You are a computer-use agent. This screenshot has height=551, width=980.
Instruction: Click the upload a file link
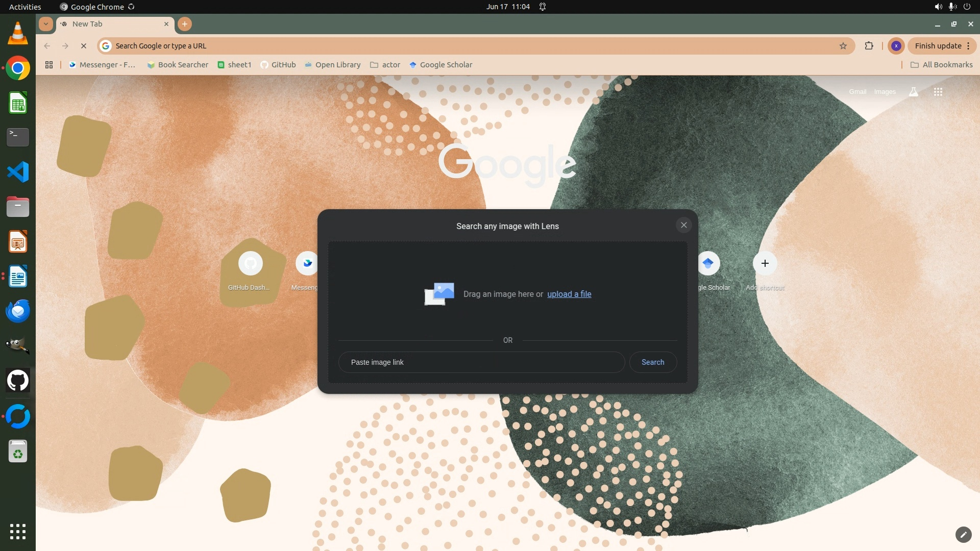point(569,294)
